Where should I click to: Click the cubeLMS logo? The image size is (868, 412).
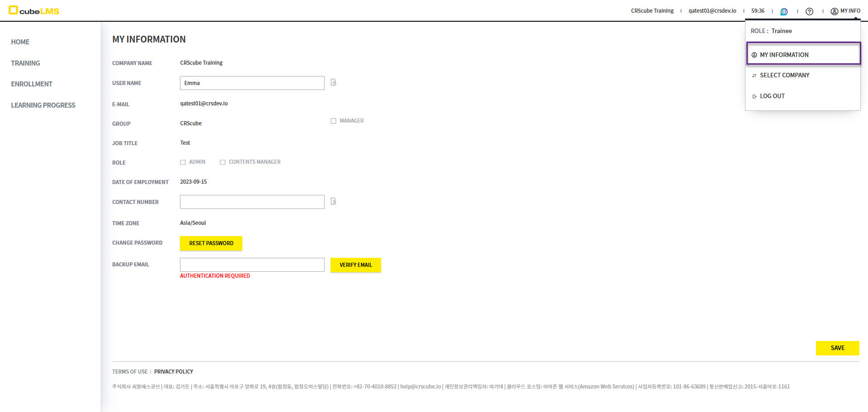click(34, 10)
